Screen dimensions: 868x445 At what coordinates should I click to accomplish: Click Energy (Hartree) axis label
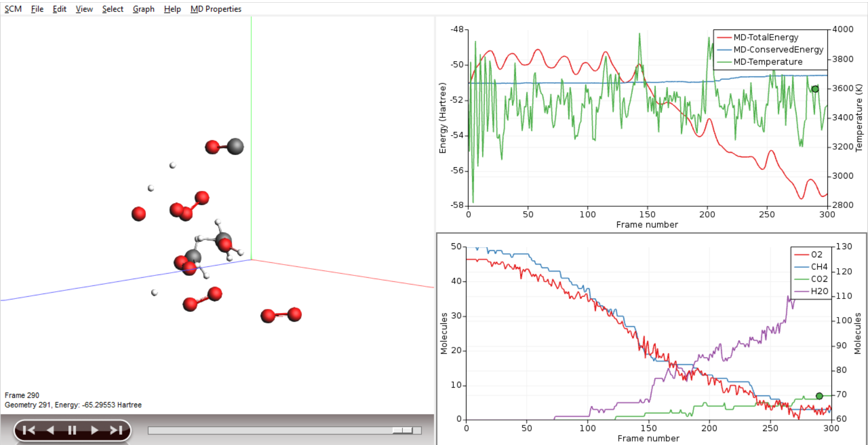click(x=443, y=118)
